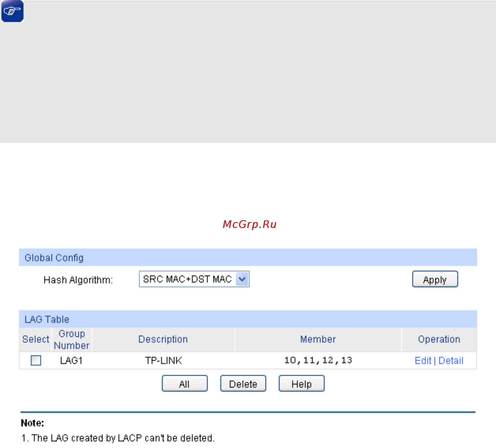This screenshot has height=448, width=496.
Task: Click the All button
Action: (x=185, y=383)
